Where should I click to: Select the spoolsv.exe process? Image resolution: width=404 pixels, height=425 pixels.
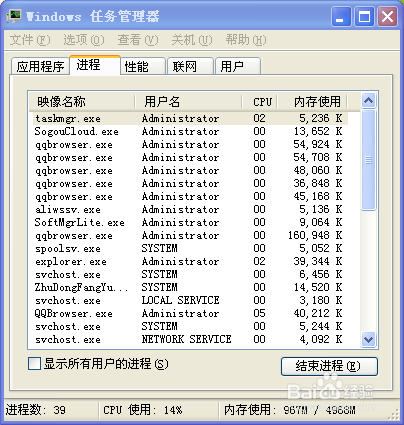tap(191, 248)
